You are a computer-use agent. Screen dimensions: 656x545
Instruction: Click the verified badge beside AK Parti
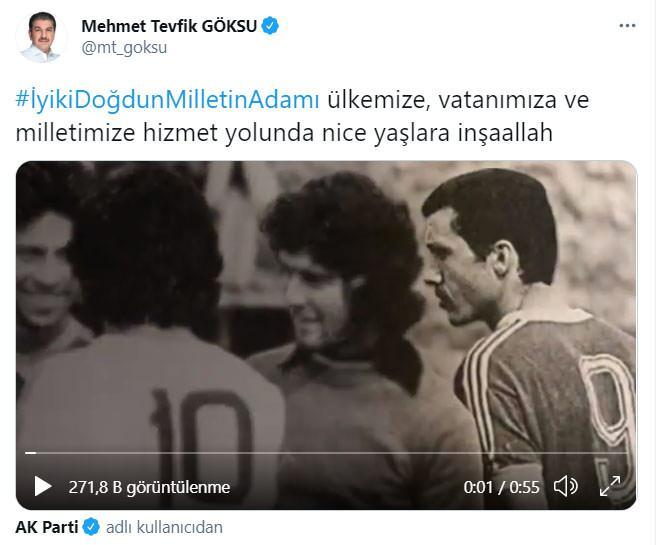pos(91,527)
